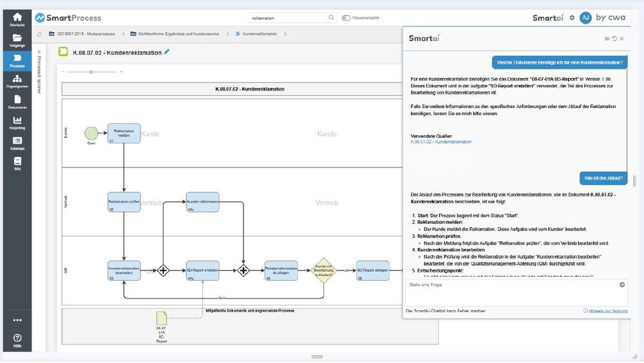Image resolution: width=644 pixels, height=363 pixels.
Task: Click the settings gear next to Smartai
Action: [572, 18]
